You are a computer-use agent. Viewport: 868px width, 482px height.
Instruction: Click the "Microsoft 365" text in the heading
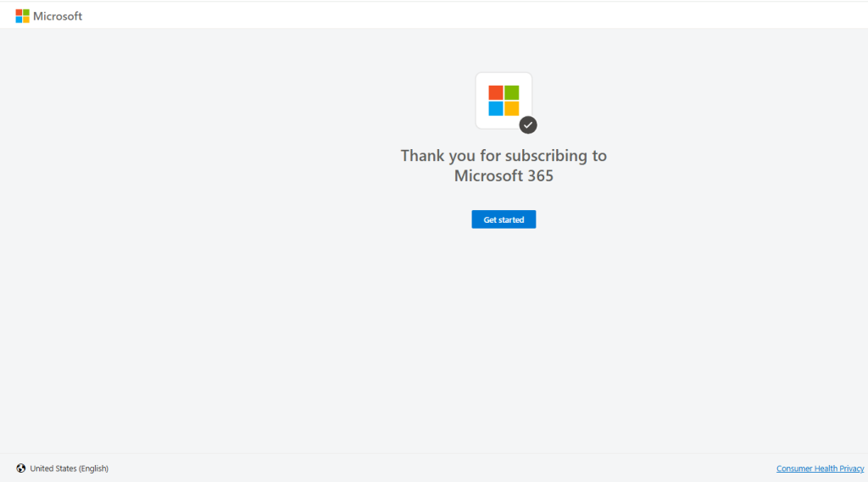(504, 176)
